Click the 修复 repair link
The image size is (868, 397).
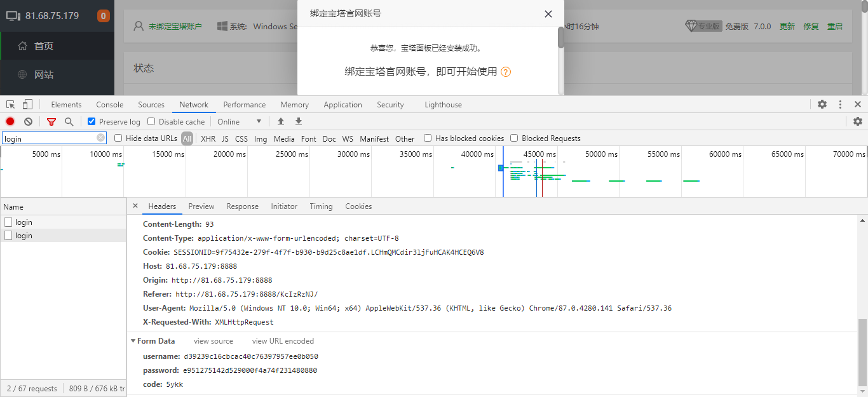tap(811, 26)
